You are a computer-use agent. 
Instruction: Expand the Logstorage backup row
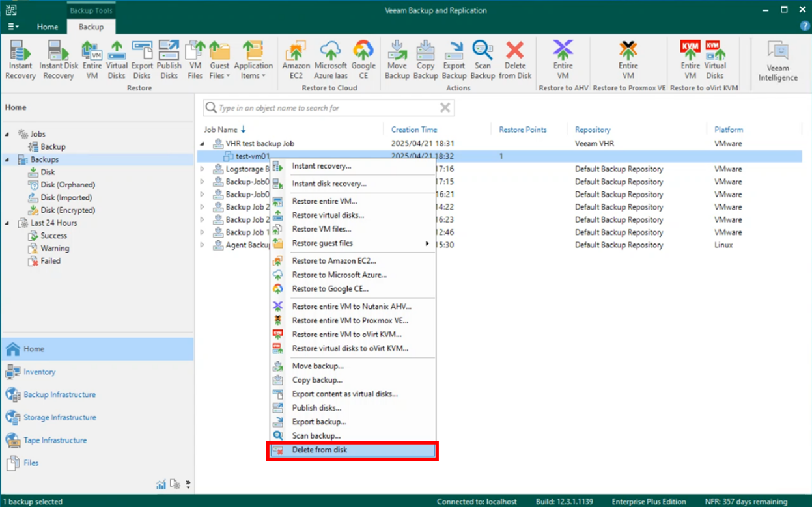click(203, 169)
